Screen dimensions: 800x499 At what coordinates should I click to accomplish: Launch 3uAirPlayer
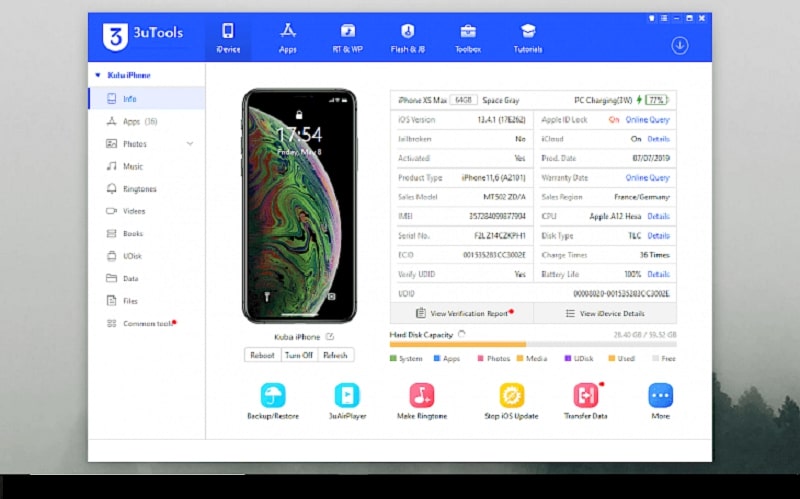(347, 401)
